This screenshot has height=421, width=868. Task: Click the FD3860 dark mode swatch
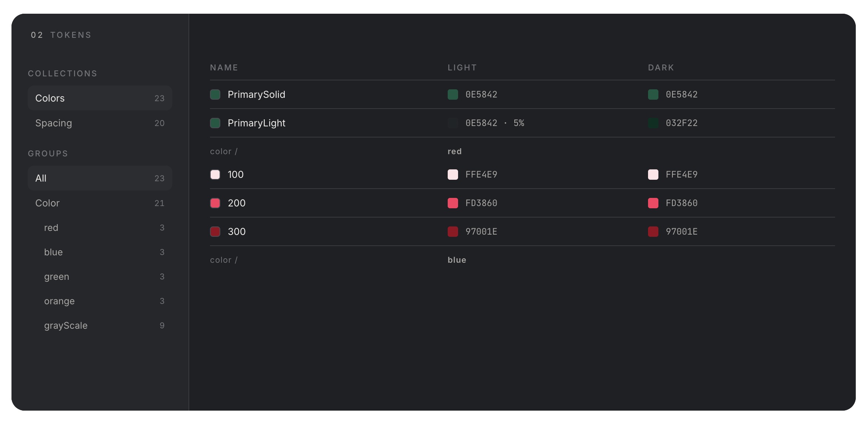tap(653, 203)
